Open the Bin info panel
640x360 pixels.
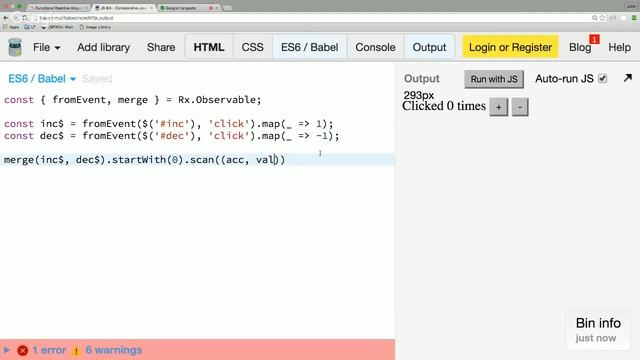coord(598,330)
